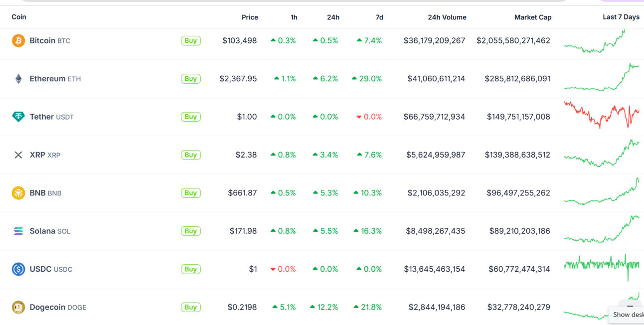The image size is (644, 325).
Task: Click the USDC blue logo icon
Action: pos(18,269)
